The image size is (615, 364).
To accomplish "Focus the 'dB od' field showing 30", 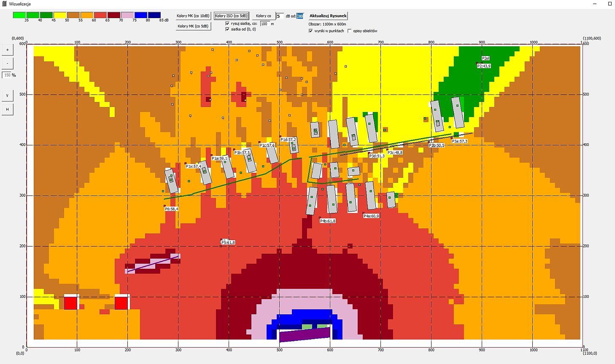I will point(300,16).
